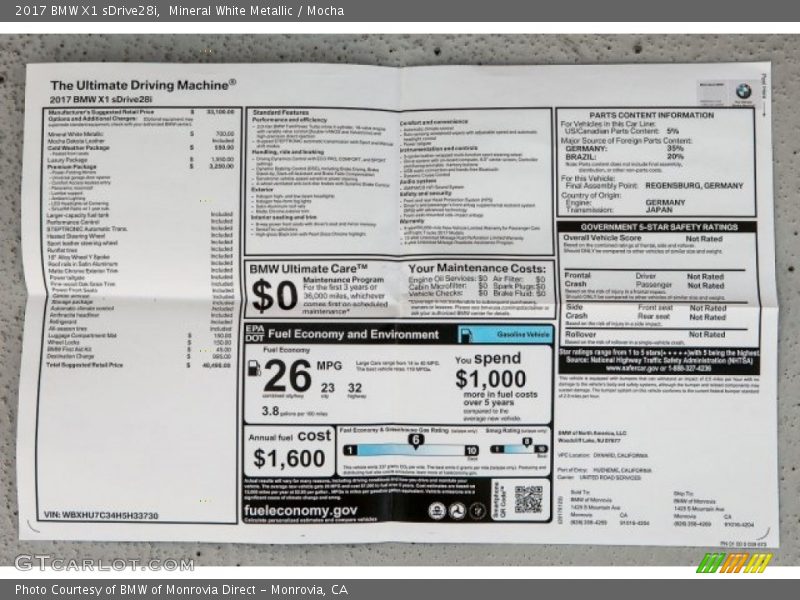Select 'Manufacturer's Suggested Retail Price' line
Viewport: 800px width, 600px height.
coord(101,112)
